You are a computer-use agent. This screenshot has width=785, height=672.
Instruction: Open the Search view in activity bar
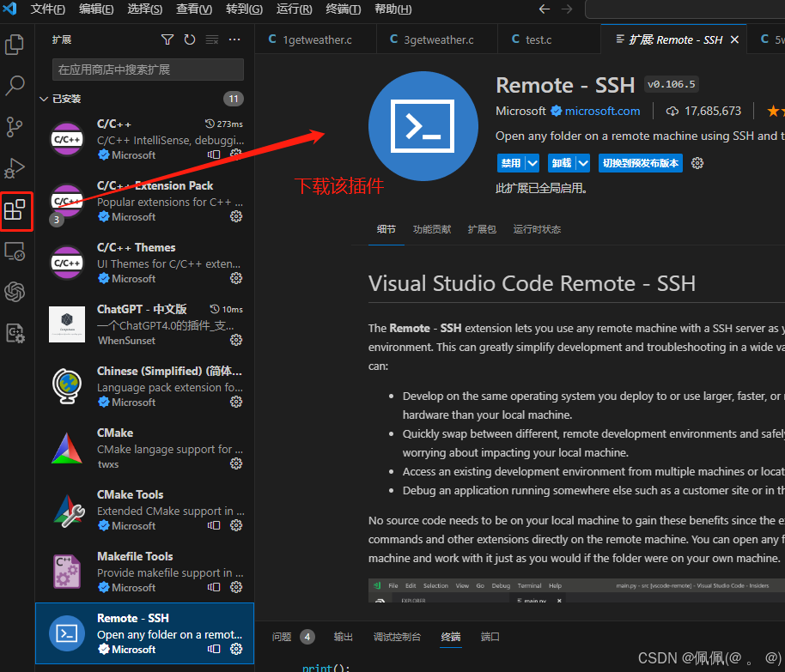[15, 86]
